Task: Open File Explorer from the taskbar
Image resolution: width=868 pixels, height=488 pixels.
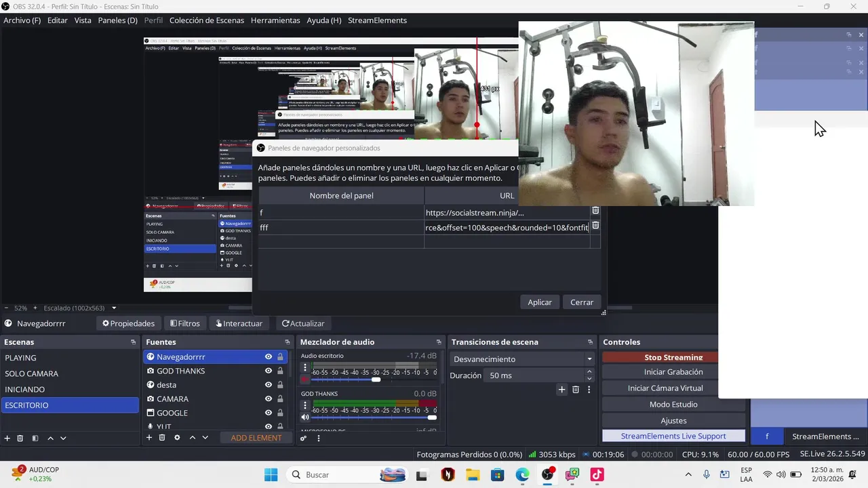Action: pos(473,474)
